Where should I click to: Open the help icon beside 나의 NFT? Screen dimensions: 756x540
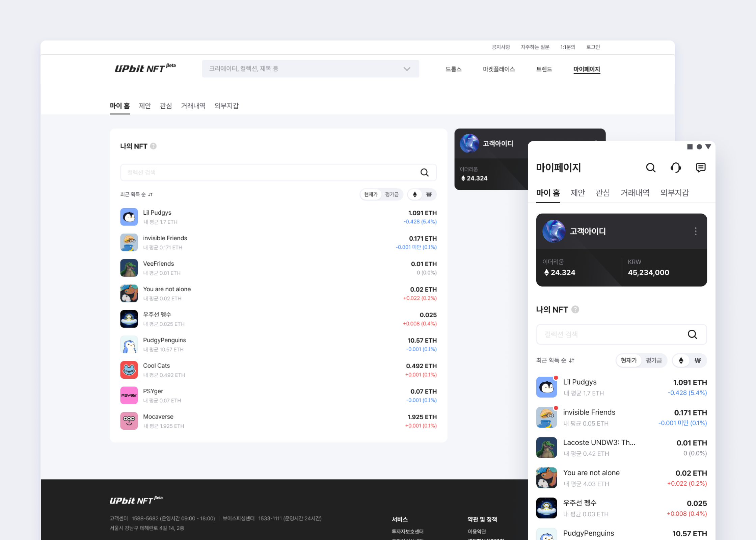pos(154,146)
